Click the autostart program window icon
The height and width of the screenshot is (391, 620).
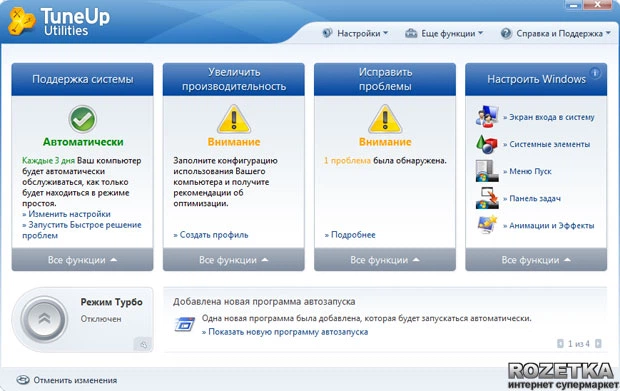tap(185, 325)
